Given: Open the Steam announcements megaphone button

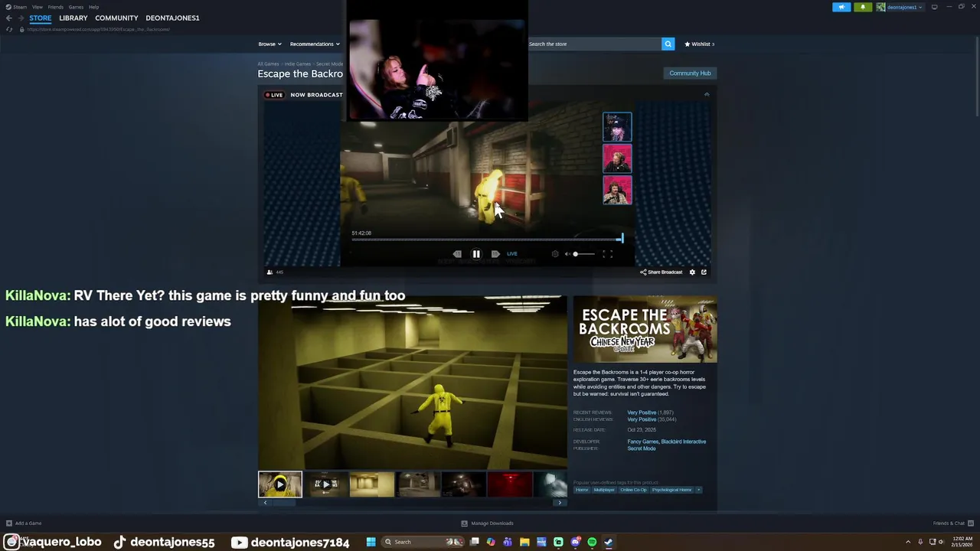Looking at the screenshot, I should pos(841,7).
